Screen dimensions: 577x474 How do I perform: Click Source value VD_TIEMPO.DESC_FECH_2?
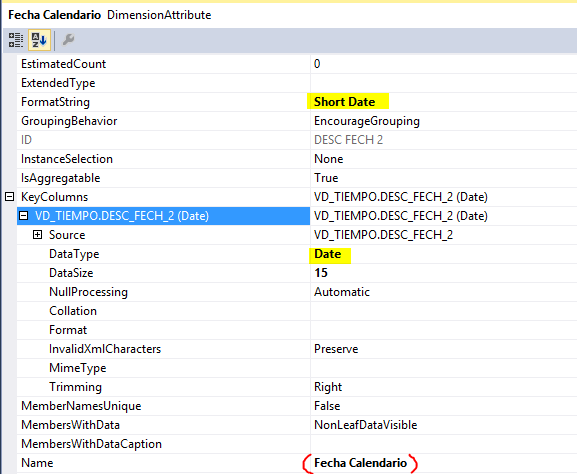click(383, 235)
